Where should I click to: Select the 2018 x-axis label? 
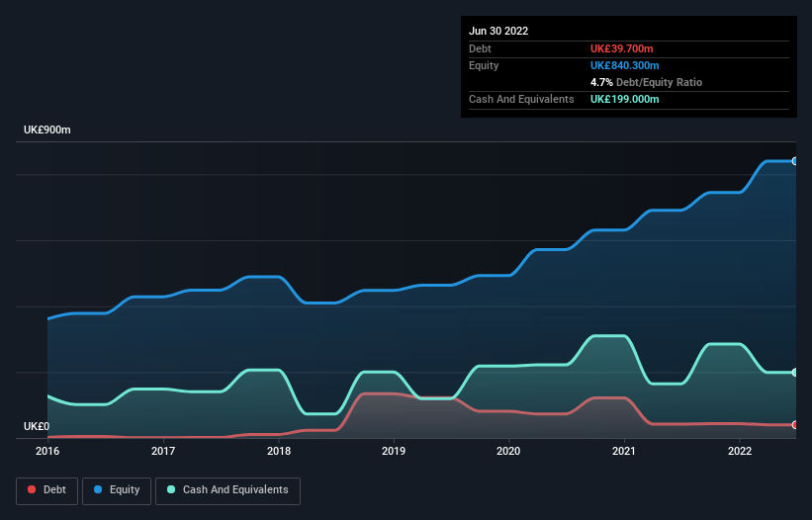[x=279, y=451]
